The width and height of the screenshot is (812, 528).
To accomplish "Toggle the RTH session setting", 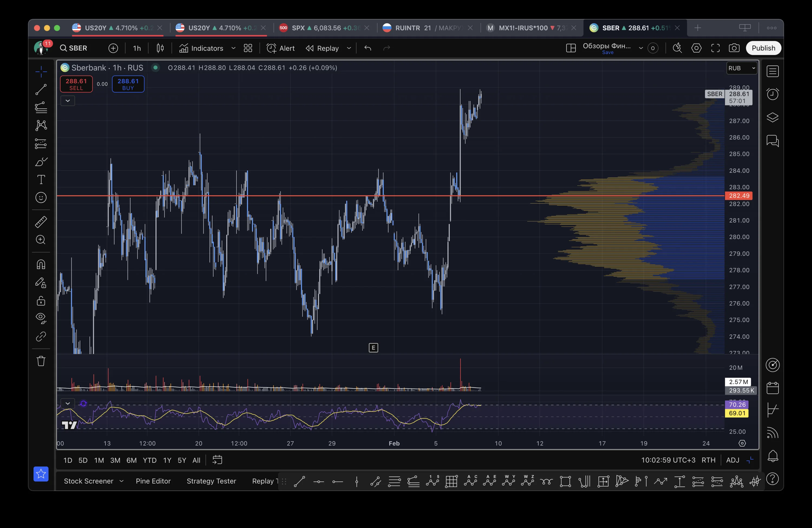I will point(708,460).
